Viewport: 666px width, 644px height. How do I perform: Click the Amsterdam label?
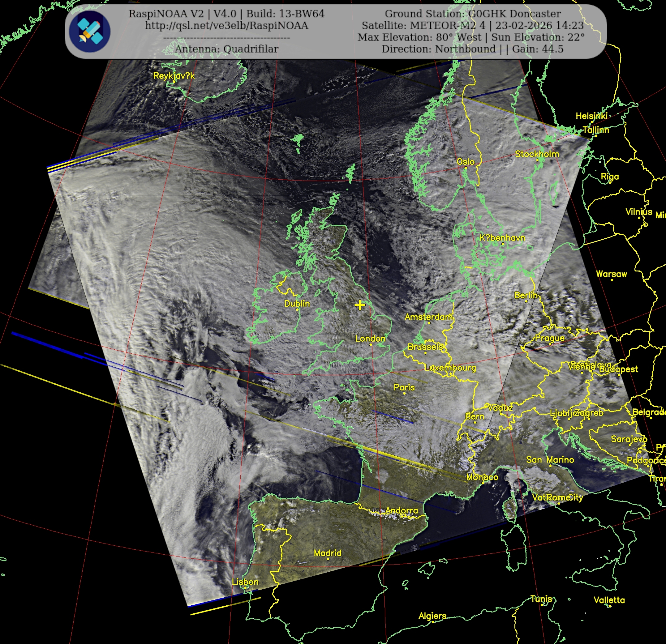[428, 317]
